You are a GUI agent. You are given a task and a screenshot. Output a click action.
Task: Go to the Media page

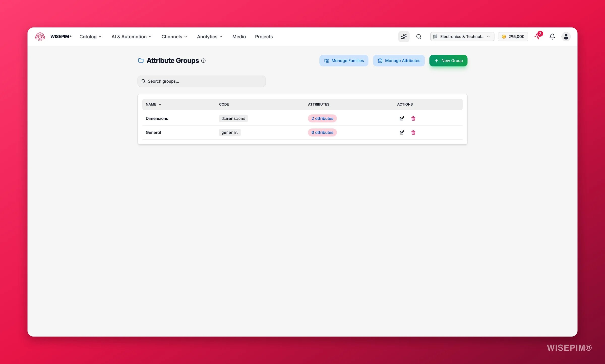tap(239, 37)
